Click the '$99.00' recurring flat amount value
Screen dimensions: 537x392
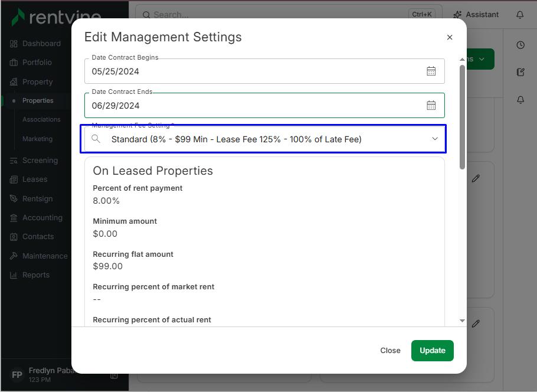107,266
